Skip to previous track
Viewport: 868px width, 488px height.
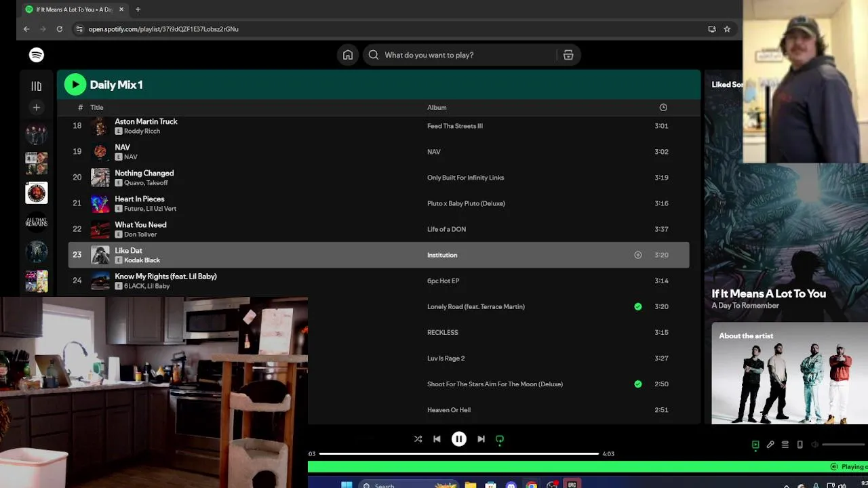437,439
